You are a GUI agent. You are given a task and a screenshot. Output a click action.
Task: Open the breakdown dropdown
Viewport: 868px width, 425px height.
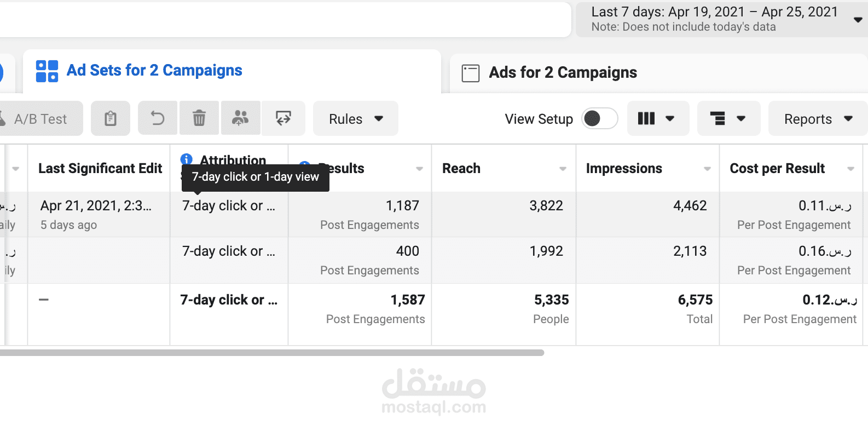tap(729, 118)
